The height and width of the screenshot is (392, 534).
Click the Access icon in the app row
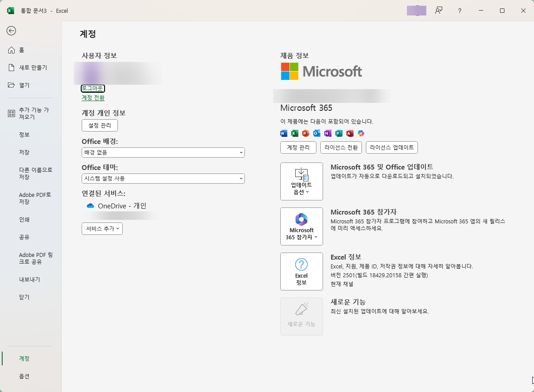(350, 133)
